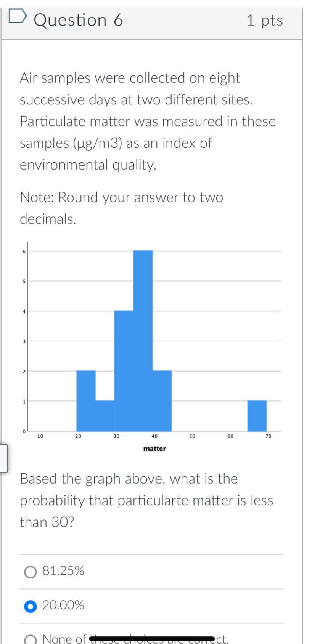Click the bolded 'matter' axis label
Image resolution: width=328 pixels, height=644 pixels.
[154, 449]
